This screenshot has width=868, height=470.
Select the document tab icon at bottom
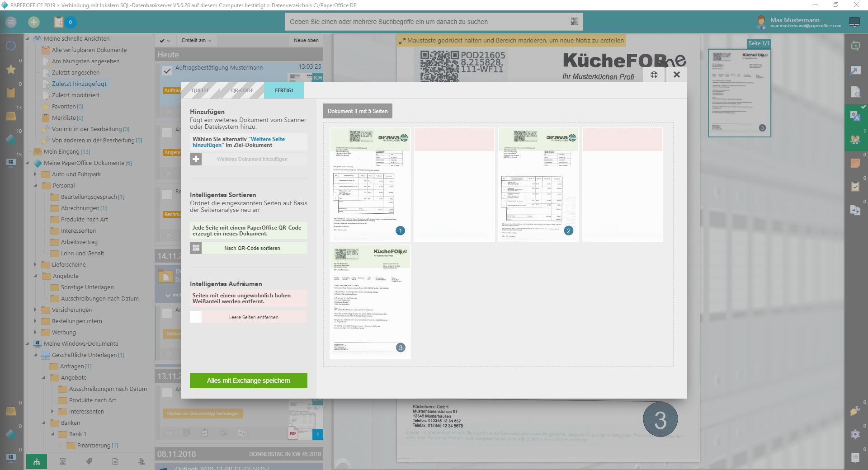115,461
